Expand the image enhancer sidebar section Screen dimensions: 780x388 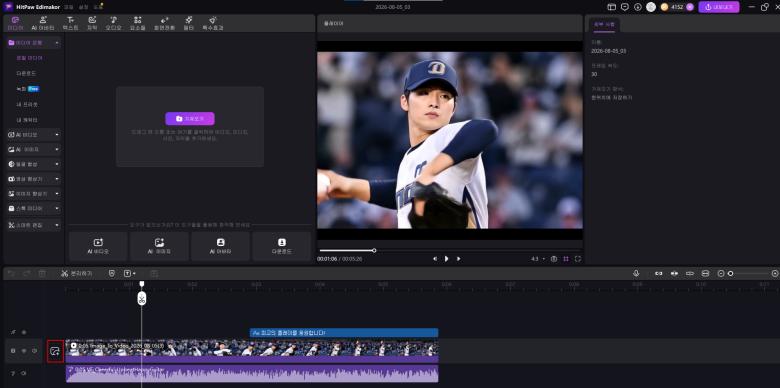tap(34, 194)
